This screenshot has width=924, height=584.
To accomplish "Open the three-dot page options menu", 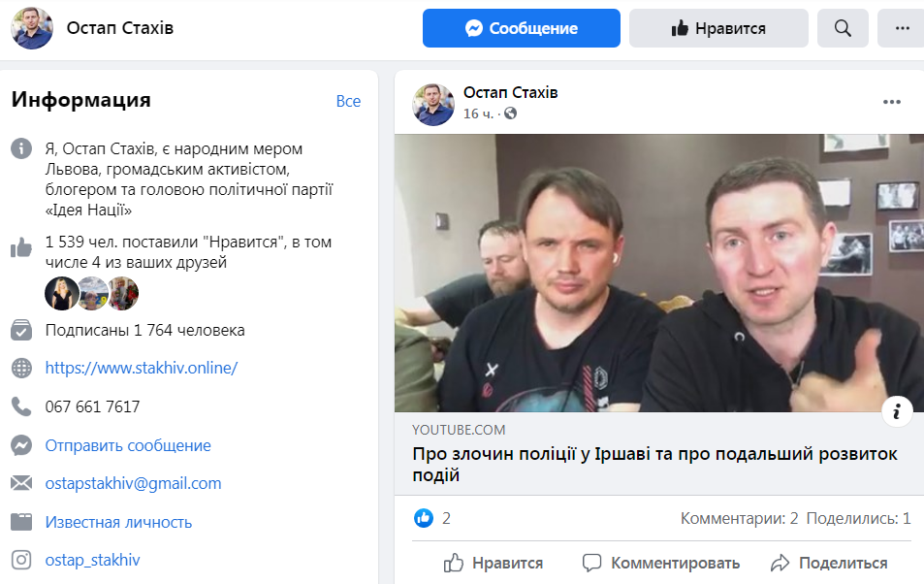I will coord(902,28).
